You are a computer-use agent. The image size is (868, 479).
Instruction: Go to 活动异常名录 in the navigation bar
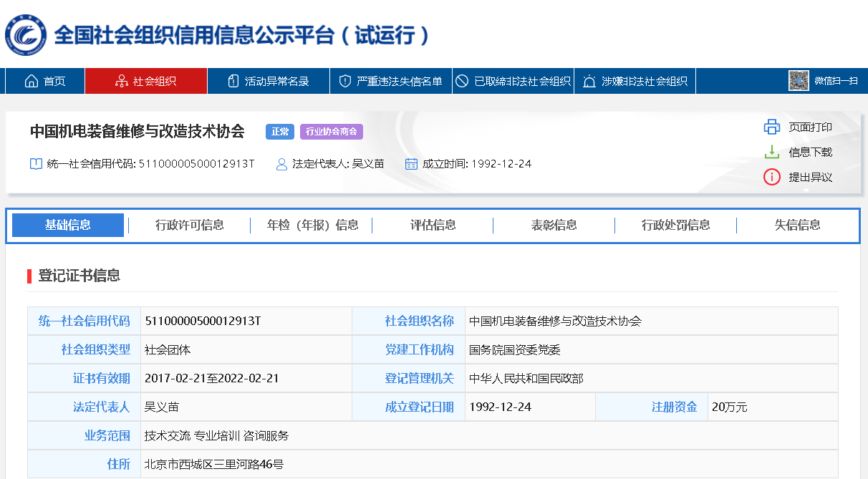click(269, 81)
